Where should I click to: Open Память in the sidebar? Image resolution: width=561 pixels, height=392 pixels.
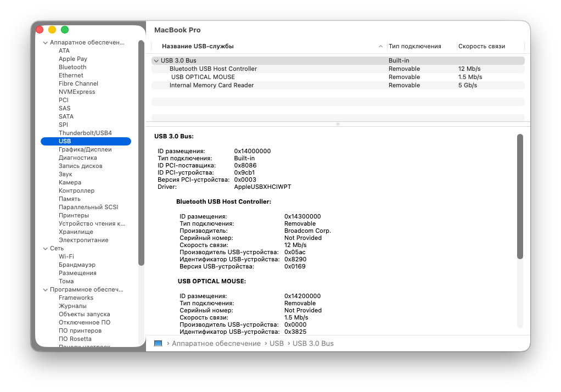(x=69, y=199)
